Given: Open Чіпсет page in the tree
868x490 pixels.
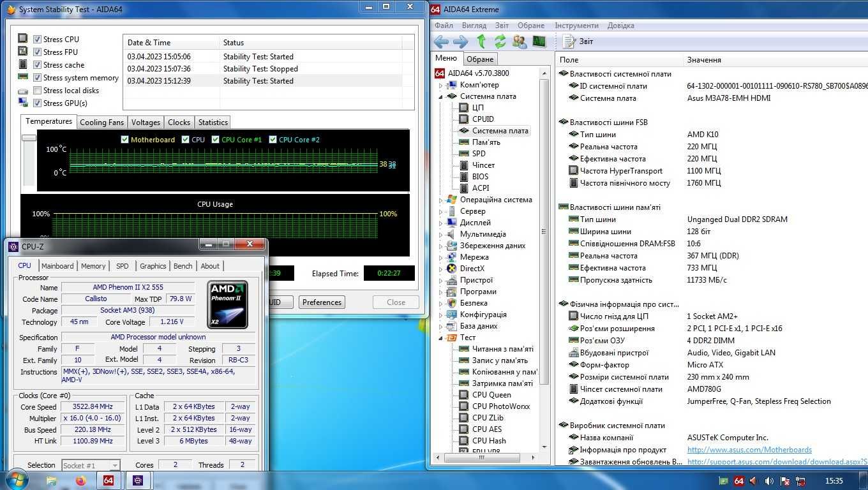Looking at the screenshot, I should [x=483, y=165].
